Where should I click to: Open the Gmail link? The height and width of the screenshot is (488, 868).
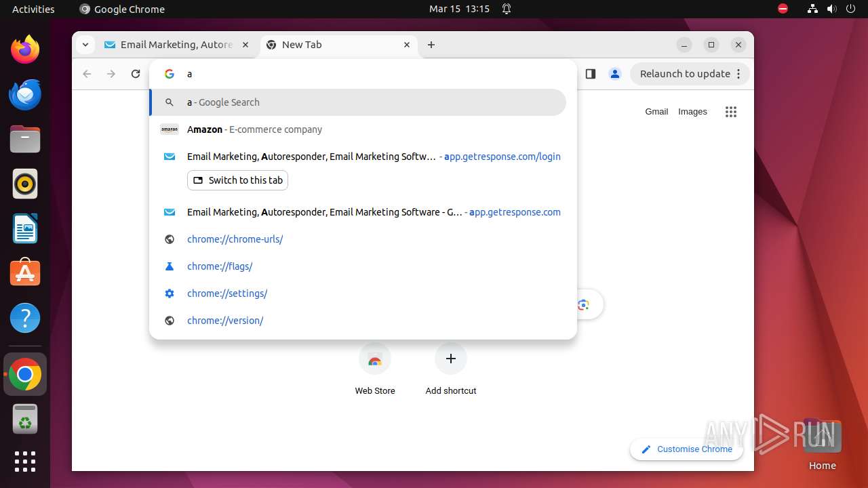click(x=656, y=112)
